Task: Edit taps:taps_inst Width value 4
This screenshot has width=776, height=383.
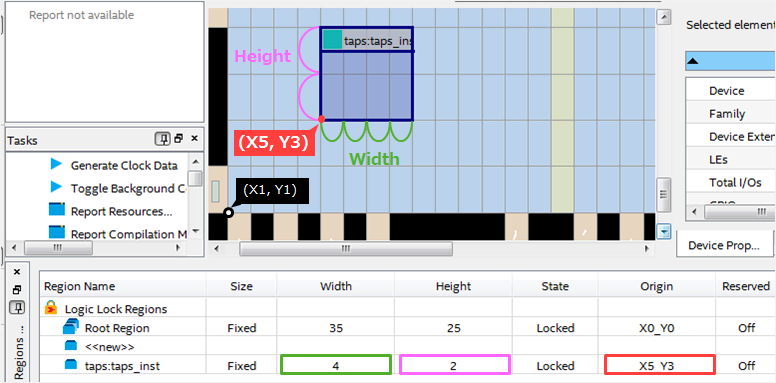Action: coord(336,365)
